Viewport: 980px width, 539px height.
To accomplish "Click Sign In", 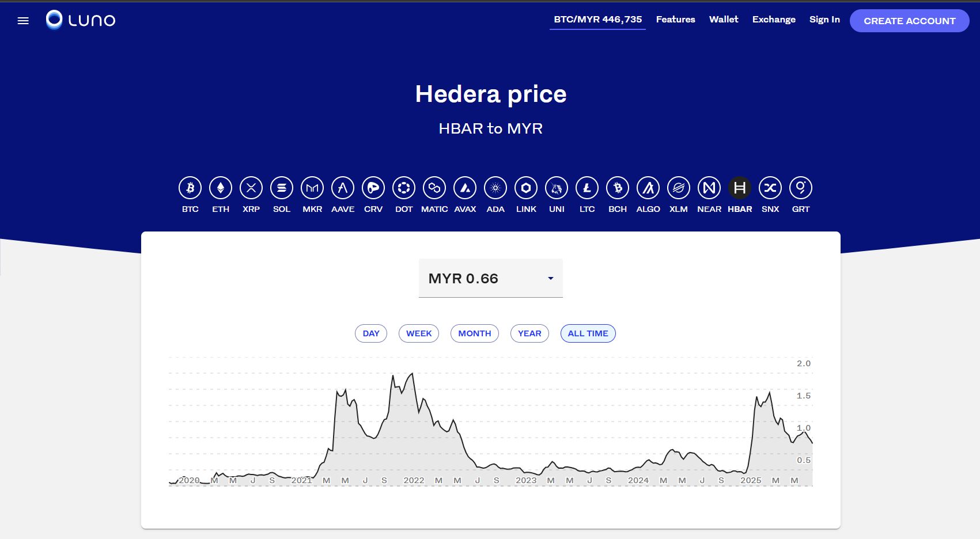I will coord(824,20).
